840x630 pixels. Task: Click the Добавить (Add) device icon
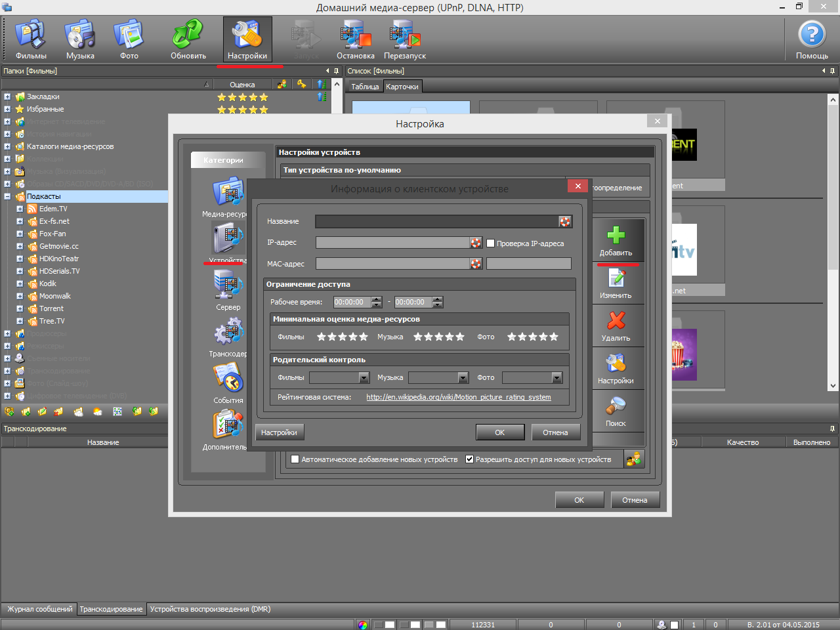(616, 236)
